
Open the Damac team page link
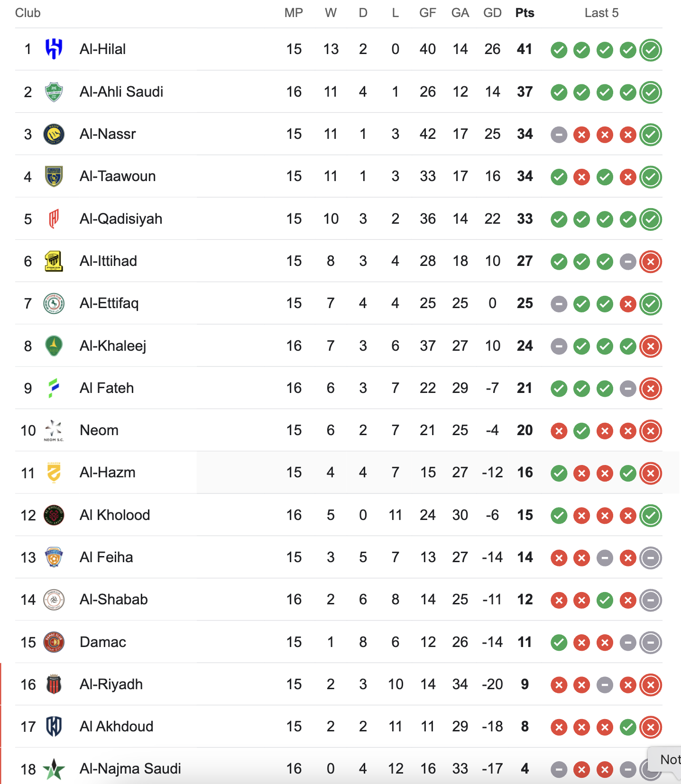click(x=102, y=642)
